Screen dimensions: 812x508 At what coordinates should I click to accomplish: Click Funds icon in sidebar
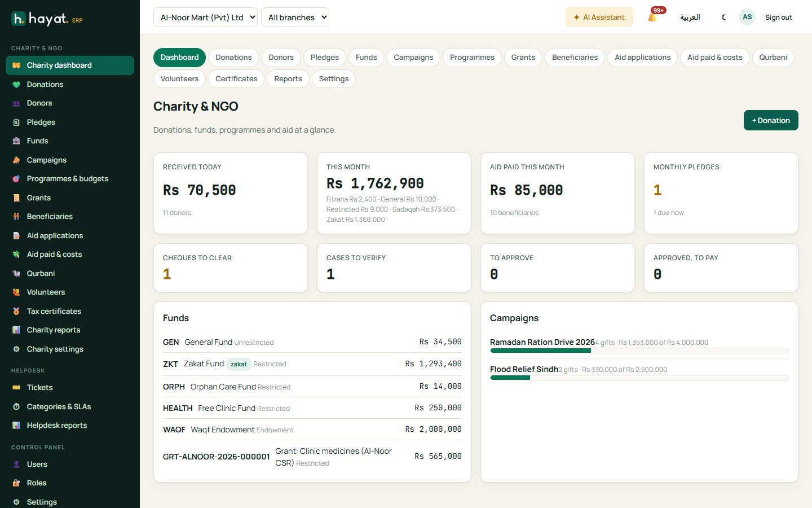[16, 141]
